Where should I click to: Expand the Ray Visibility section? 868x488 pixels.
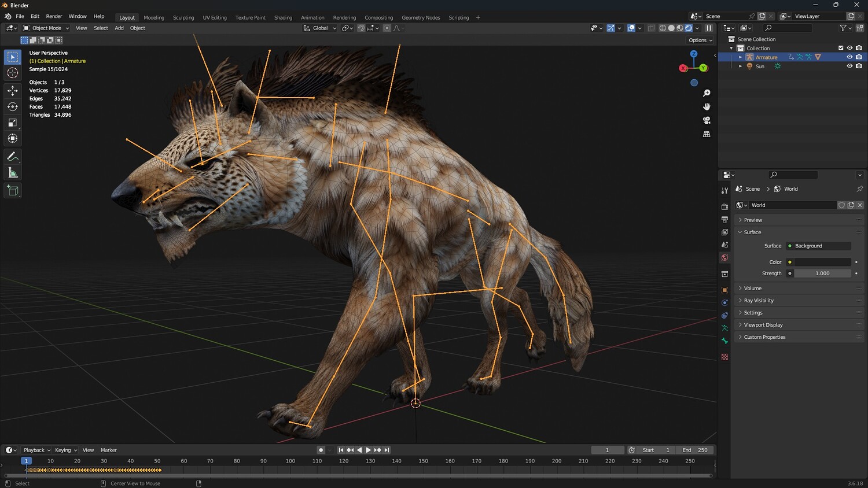coord(758,301)
